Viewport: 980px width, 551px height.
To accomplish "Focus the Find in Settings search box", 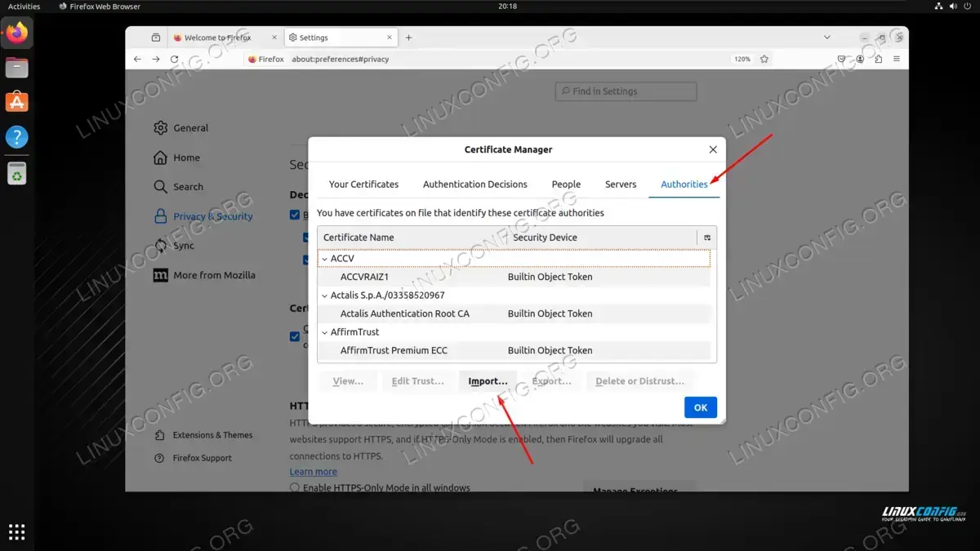I will coord(626,91).
